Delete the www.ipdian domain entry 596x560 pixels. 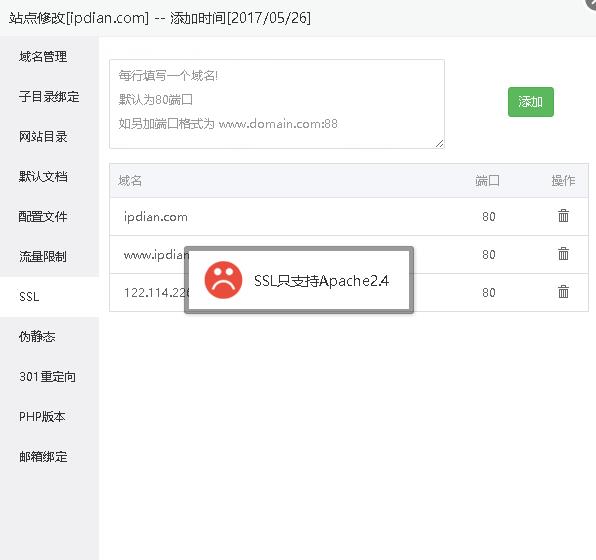(x=563, y=254)
